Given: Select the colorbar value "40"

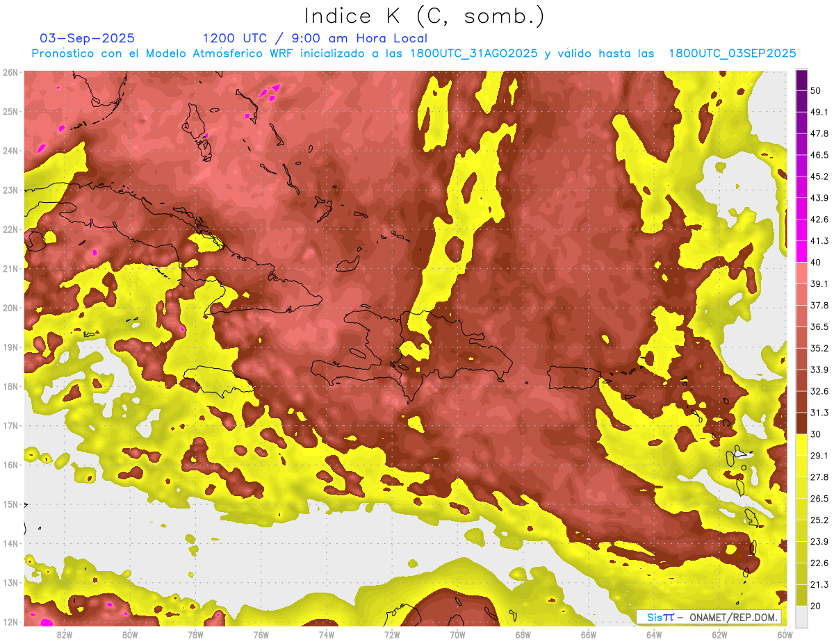Looking at the screenshot, I should [817, 262].
